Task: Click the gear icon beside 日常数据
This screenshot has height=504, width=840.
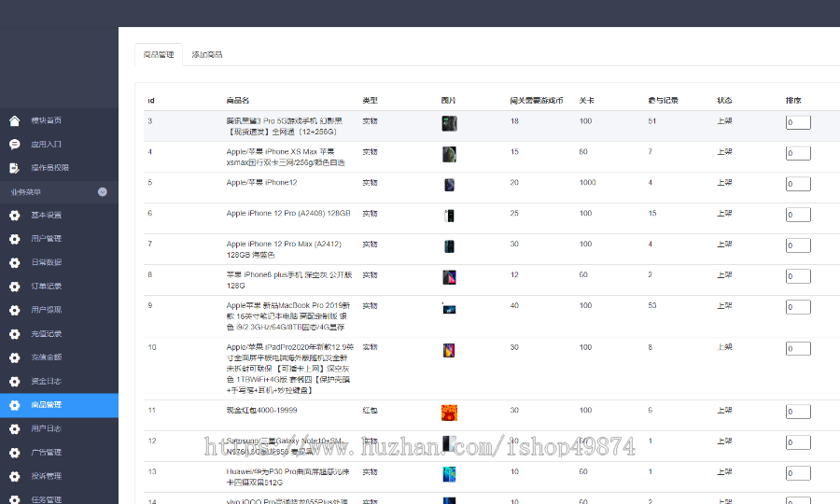Action: 14,262
